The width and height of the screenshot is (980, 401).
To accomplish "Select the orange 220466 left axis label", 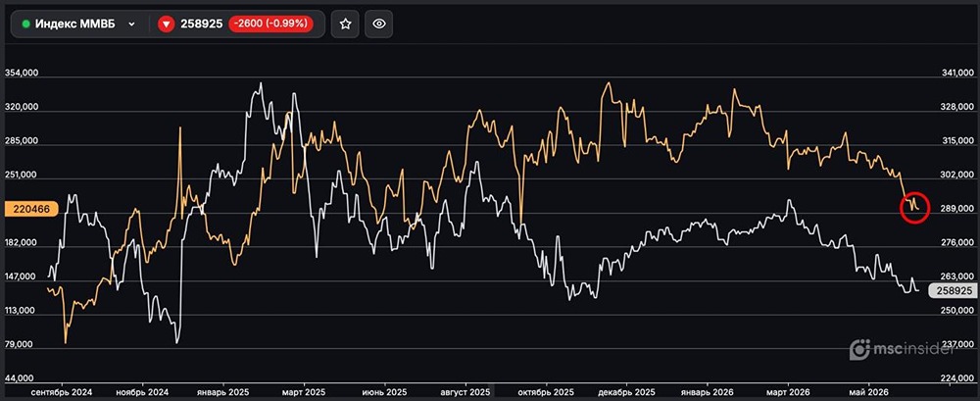I will click(31, 210).
